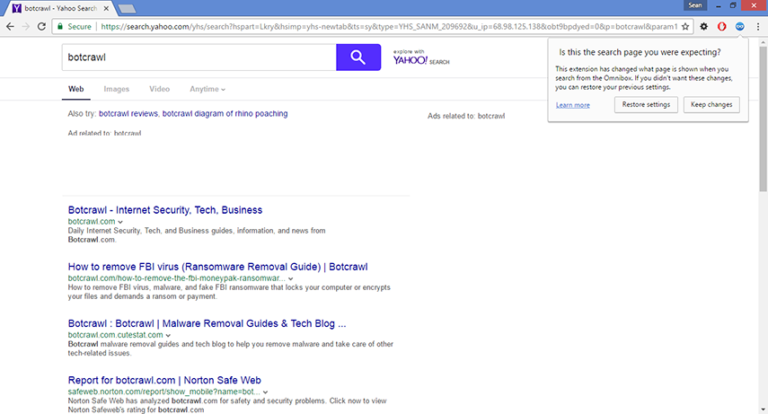Click the address bar URL

(389, 26)
